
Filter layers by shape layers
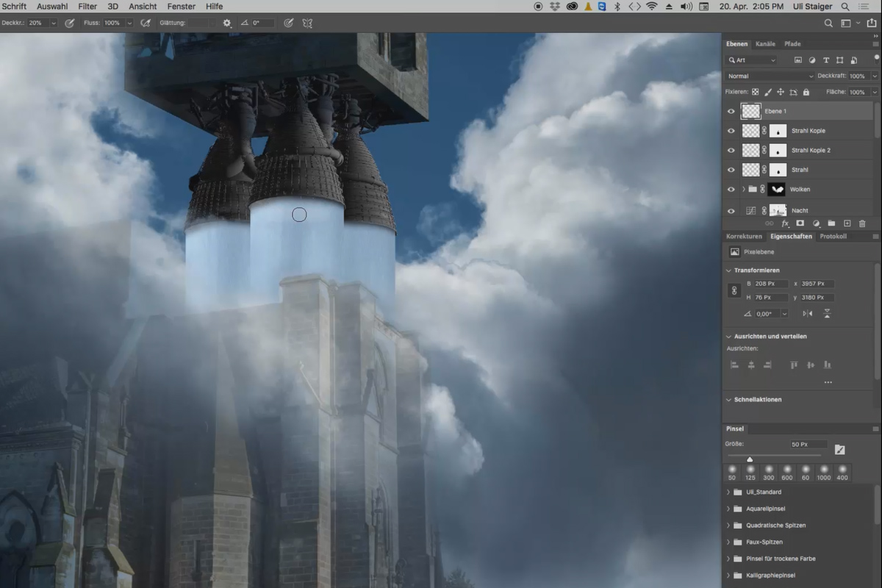pos(840,60)
